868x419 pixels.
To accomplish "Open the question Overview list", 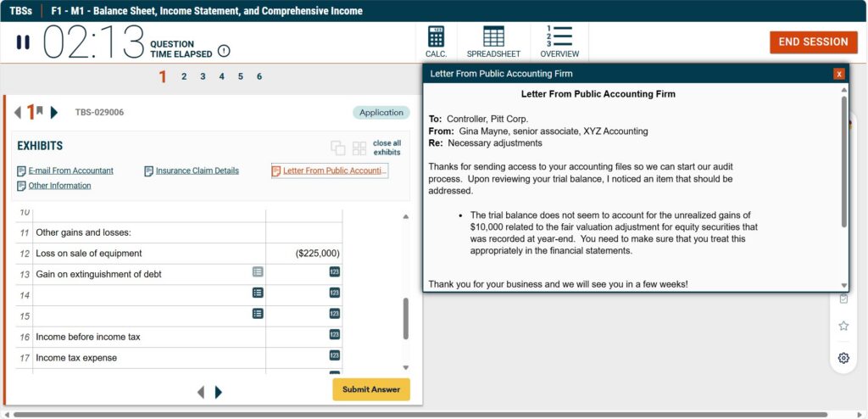I will click(559, 42).
